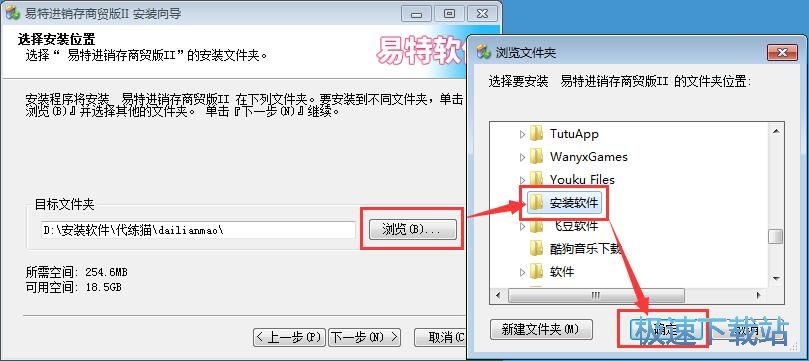Select the Youku Files folder icon
Viewport: 809px width, 361px height.
coord(537,179)
